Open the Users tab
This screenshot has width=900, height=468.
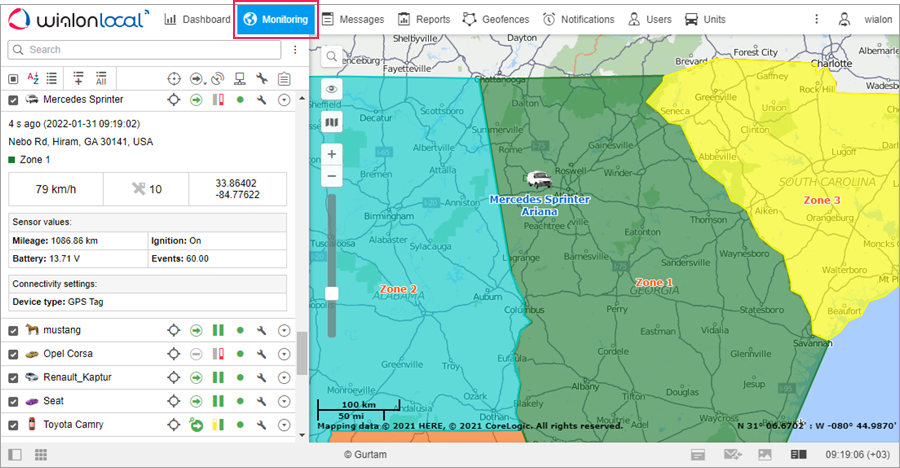coord(650,20)
